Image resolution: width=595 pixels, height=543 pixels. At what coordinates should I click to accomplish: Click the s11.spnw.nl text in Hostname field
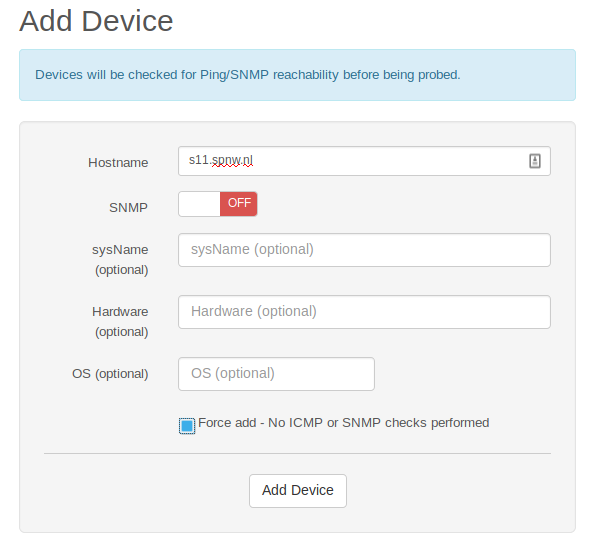click(x=221, y=160)
